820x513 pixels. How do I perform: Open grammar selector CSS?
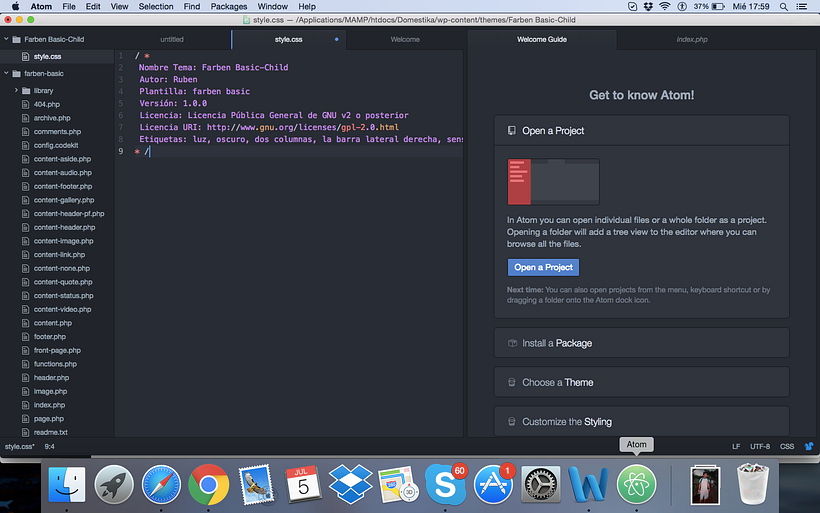[x=787, y=447]
